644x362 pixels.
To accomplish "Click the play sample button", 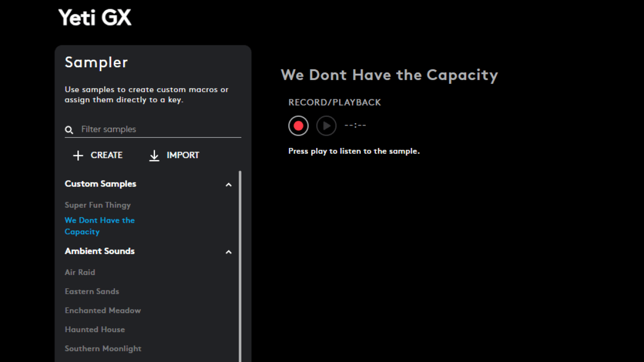I will point(326,126).
